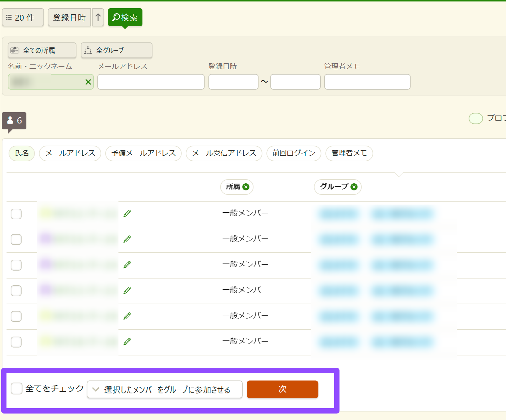Click 一般メンバー in the sixth row
Screen dimensions: 506x420
[245, 341]
